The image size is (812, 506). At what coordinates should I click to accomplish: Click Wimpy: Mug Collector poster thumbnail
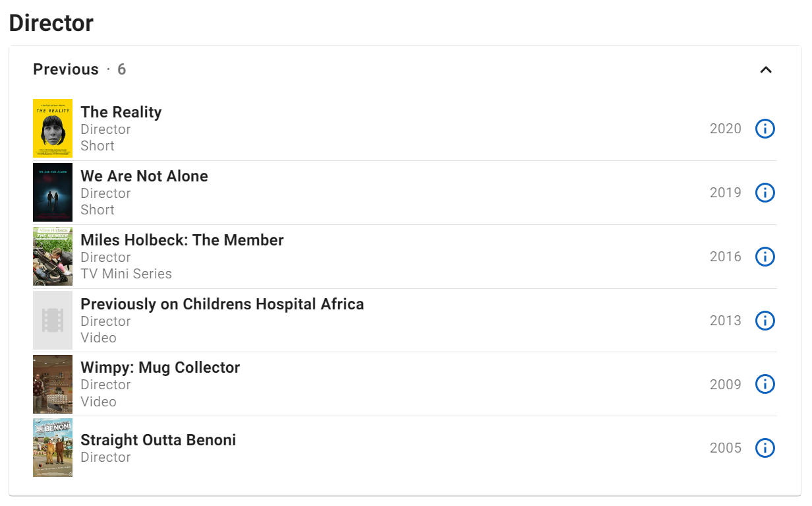tap(53, 384)
